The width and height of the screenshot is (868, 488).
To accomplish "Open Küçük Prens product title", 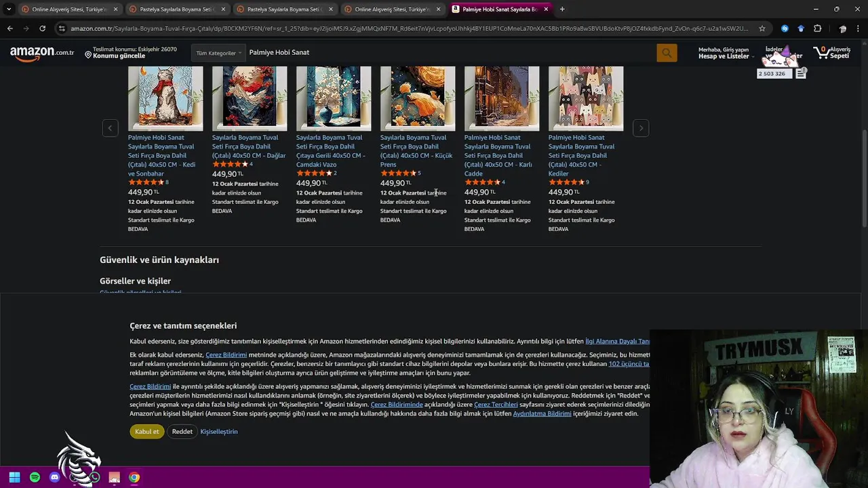I will (x=416, y=150).
